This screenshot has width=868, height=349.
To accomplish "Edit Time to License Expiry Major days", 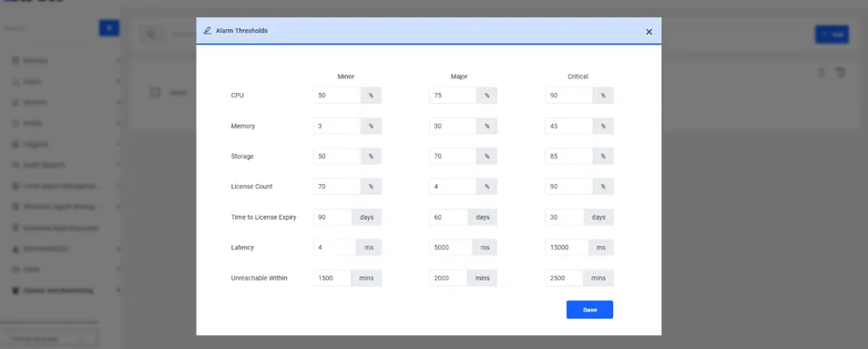I will 448,217.
